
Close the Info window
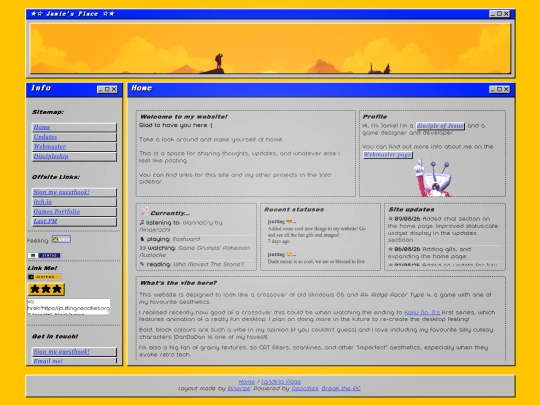(114, 90)
